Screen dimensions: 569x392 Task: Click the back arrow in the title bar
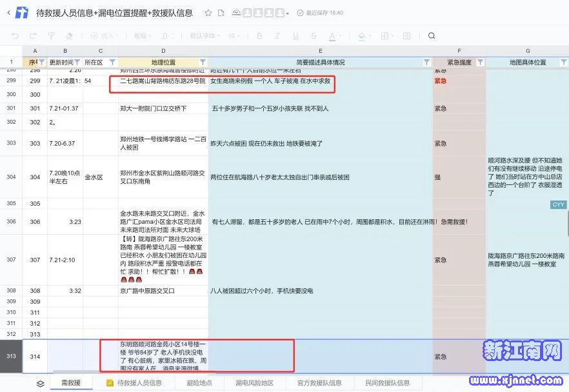point(9,13)
